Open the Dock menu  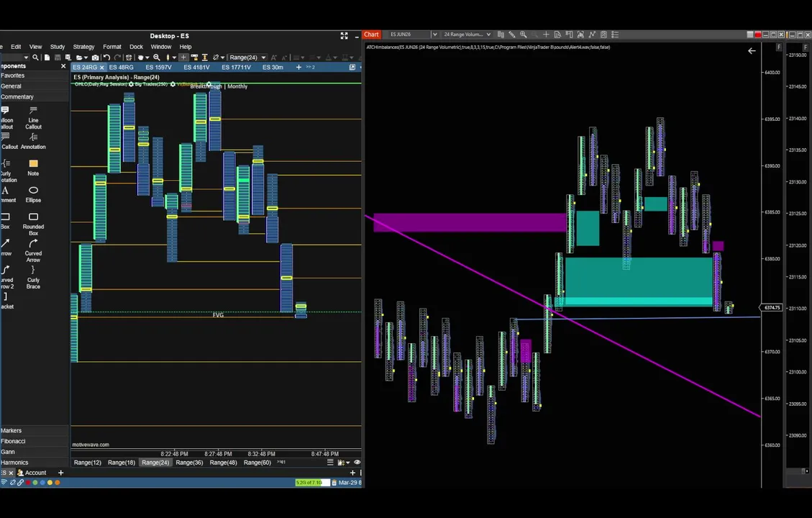tap(136, 47)
